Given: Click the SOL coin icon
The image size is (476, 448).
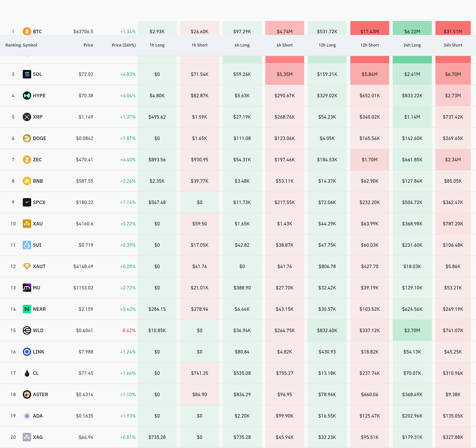Looking at the screenshot, I should pos(27,74).
